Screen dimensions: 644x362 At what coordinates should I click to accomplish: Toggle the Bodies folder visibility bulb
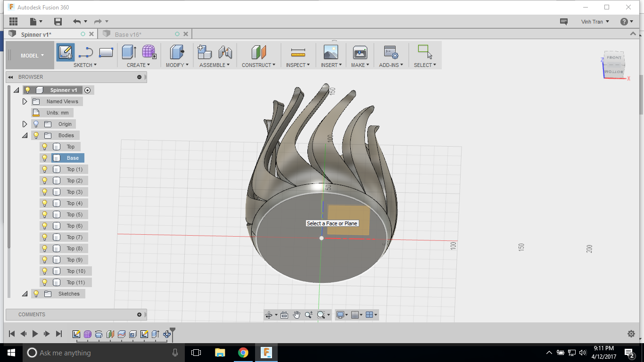pyautogui.click(x=36, y=135)
